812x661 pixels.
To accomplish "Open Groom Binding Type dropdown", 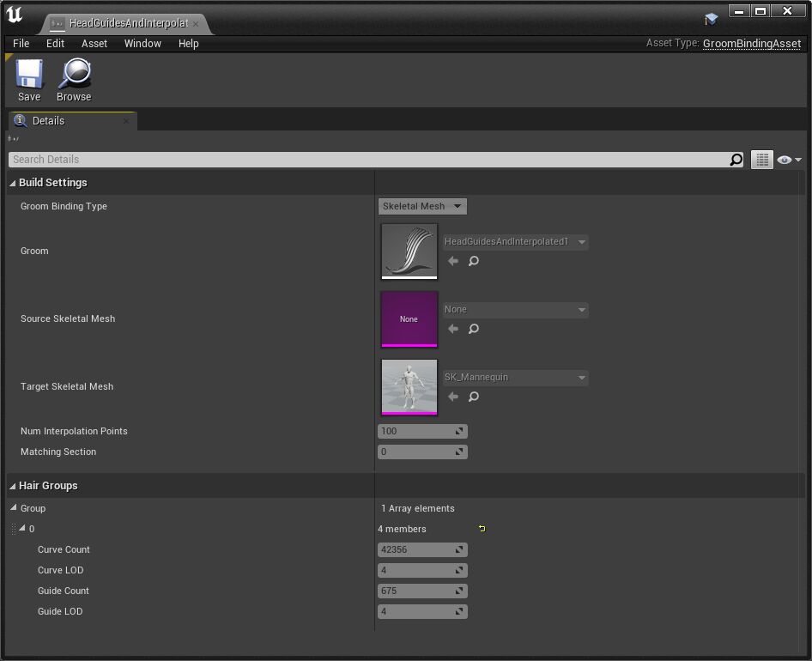I will (x=422, y=206).
